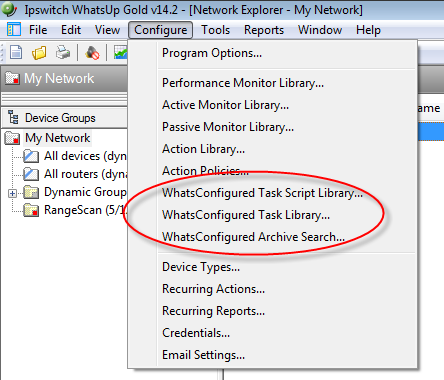Click the My Network folder icon in the tree

point(12,138)
